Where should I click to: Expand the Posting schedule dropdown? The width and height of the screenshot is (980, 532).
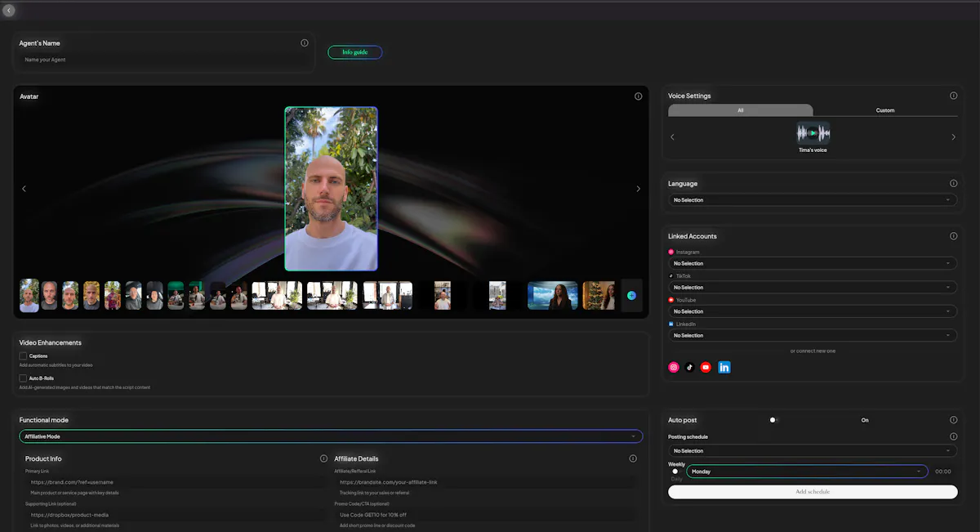pyautogui.click(x=813, y=450)
